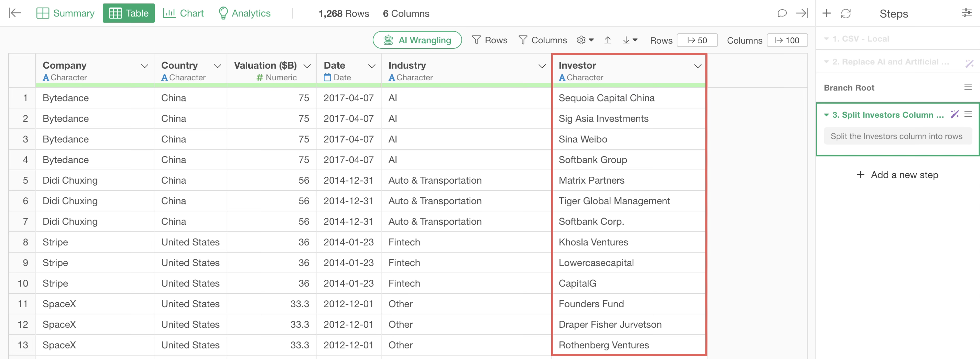The image size is (980, 359).
Task: Select the cell Founders Fund
Action: point(629,304)
